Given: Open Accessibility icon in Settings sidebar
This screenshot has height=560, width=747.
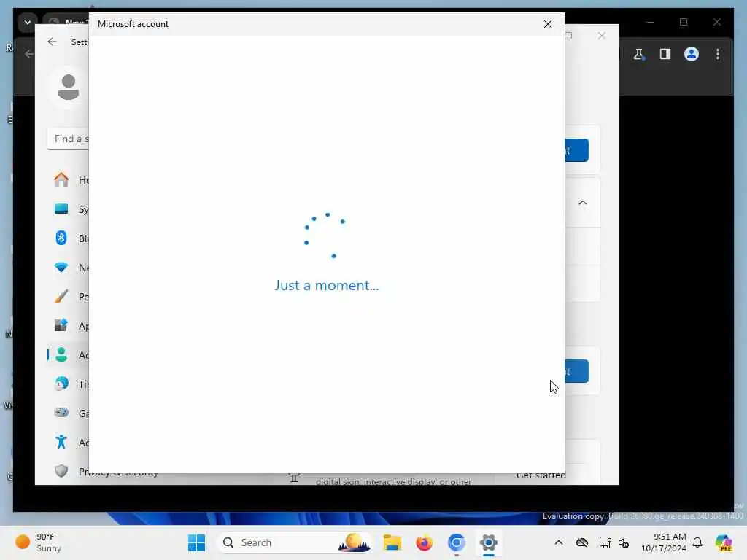Looking at the screenshot, I should [61, 442].
